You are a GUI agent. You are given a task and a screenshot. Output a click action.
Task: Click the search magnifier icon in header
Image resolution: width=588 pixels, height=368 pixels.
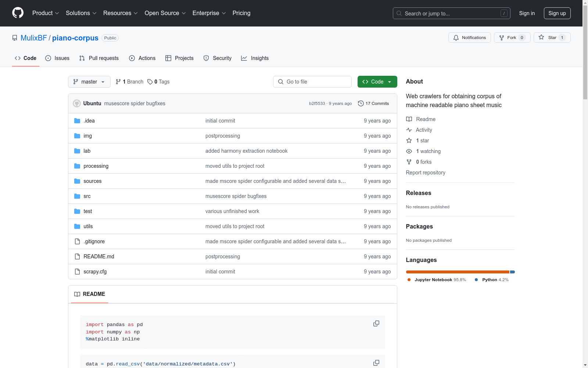pyautogui.click(x=399, y=13)
